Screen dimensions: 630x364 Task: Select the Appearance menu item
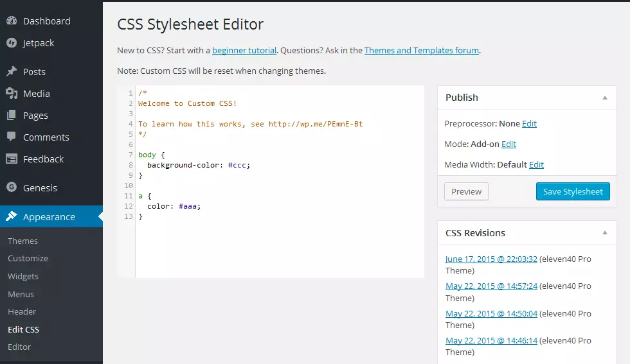tap(51, 216)
